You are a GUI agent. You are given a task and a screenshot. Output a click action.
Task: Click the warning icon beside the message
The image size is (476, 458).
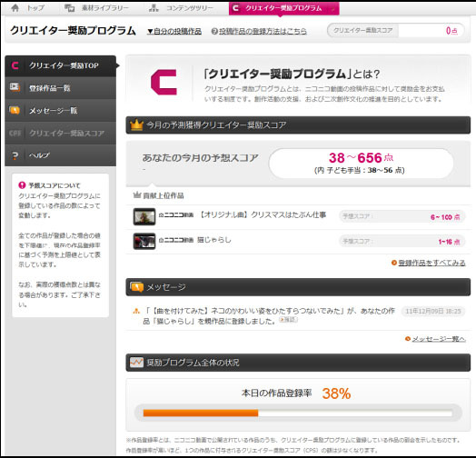click(x=136, y=311)
